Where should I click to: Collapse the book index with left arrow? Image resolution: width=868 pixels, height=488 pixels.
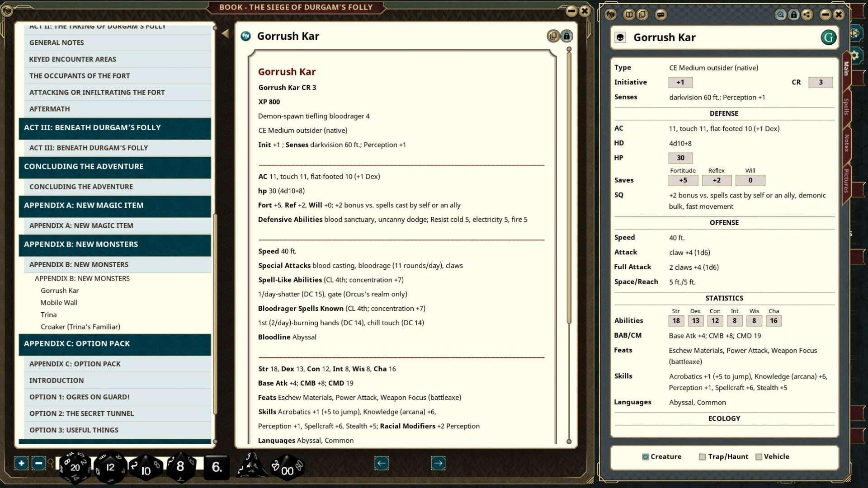tap(225, 33)
